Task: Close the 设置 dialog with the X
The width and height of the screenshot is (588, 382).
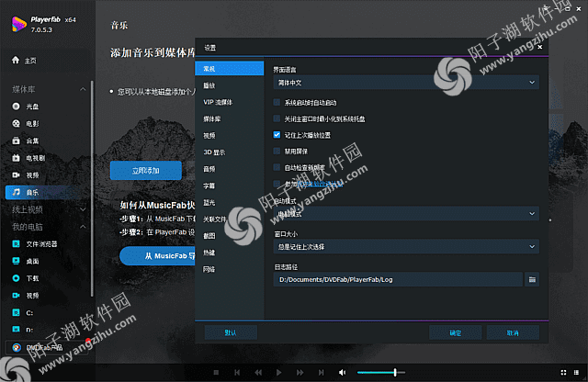Action: point(539,47)
